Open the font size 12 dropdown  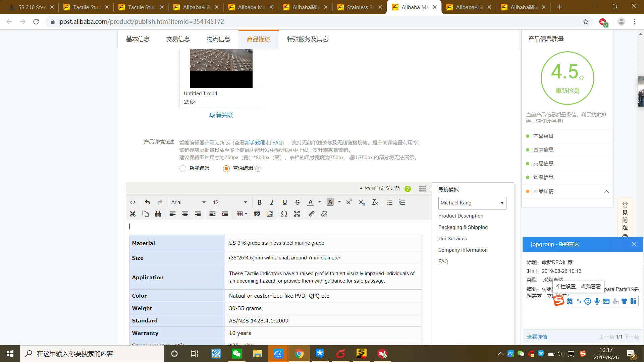point(230,202)
